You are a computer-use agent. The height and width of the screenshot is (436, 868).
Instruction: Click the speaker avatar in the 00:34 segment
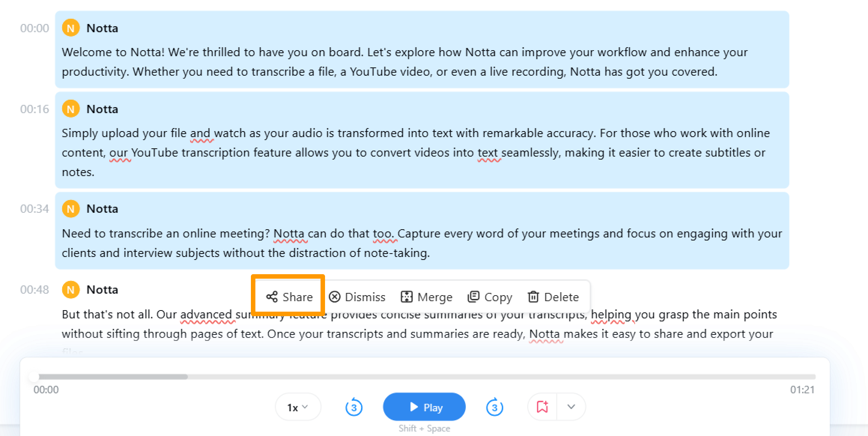click(x=71, y=209)
